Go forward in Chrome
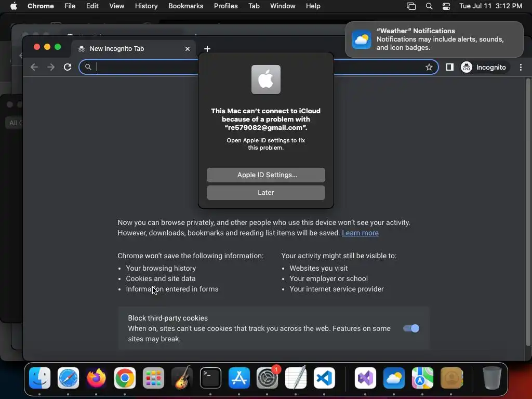This screenshot has height=399, width=532. (51, 67)
